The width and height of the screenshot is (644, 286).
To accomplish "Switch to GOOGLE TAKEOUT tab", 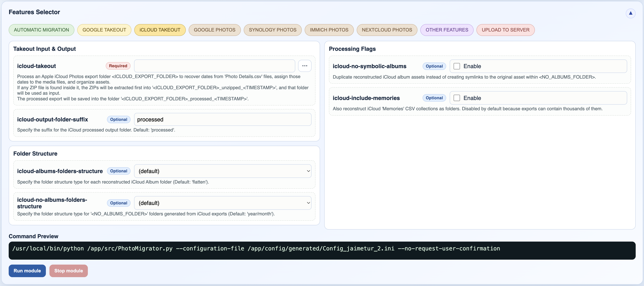I will click(104, 30).
